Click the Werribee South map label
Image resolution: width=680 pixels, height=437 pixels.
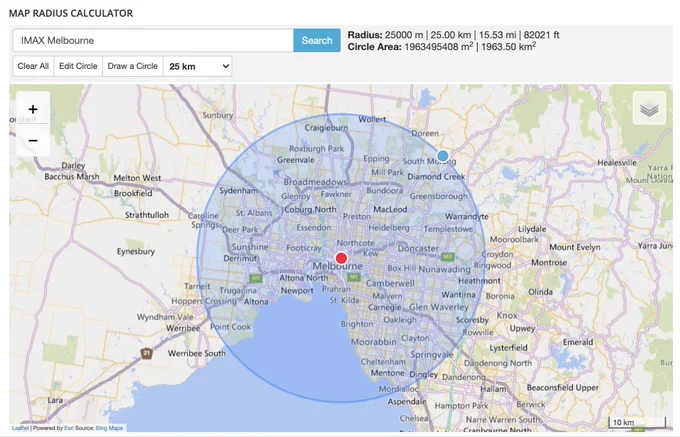click(197, 353)
